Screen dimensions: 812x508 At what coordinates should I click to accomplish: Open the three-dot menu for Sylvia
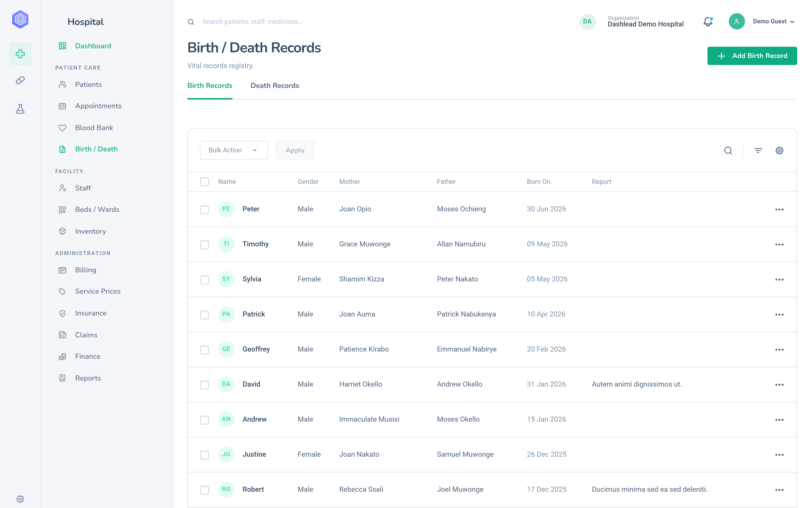[779, 280]
